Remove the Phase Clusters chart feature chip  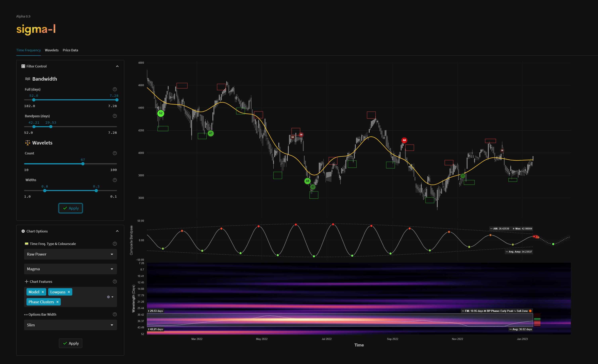57,302
